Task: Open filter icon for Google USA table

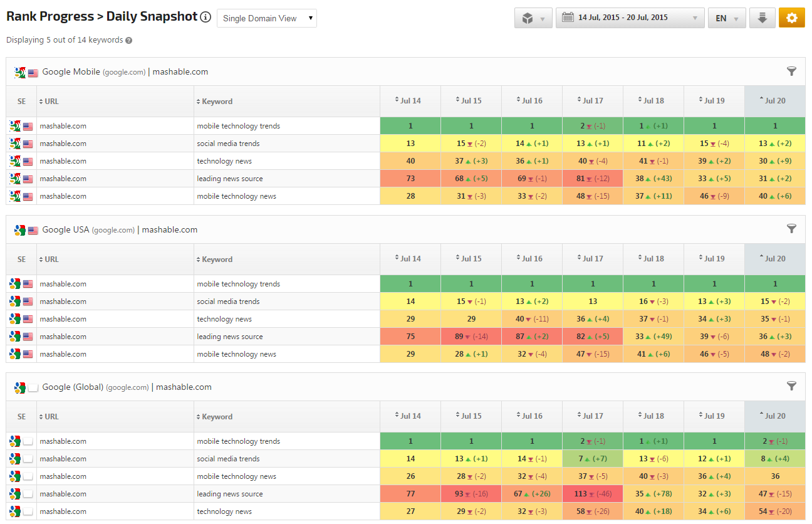Action: pyautogui.click(x=791, y=229)
